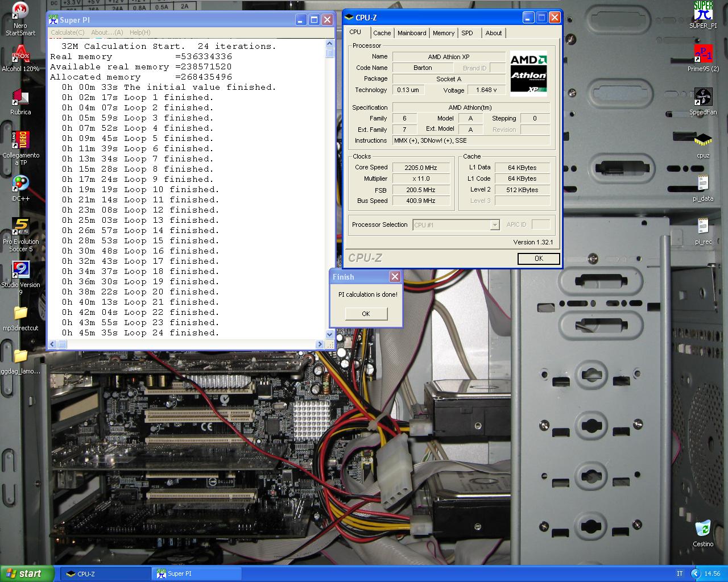The width and height of the screenshot is (728, 582).
Task: Click the Bus Speed value 400.9 MHz
Action: point(421,201)
